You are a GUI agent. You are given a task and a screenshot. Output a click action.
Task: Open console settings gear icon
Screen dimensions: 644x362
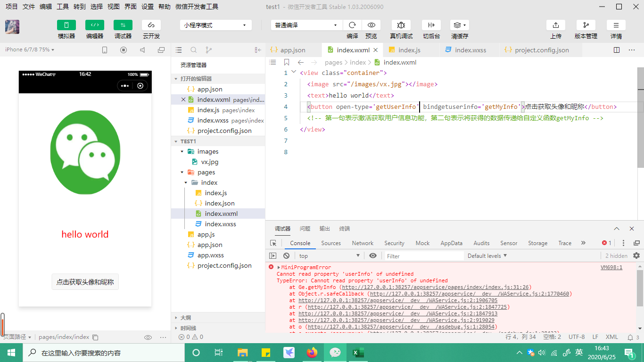(636, 255)
